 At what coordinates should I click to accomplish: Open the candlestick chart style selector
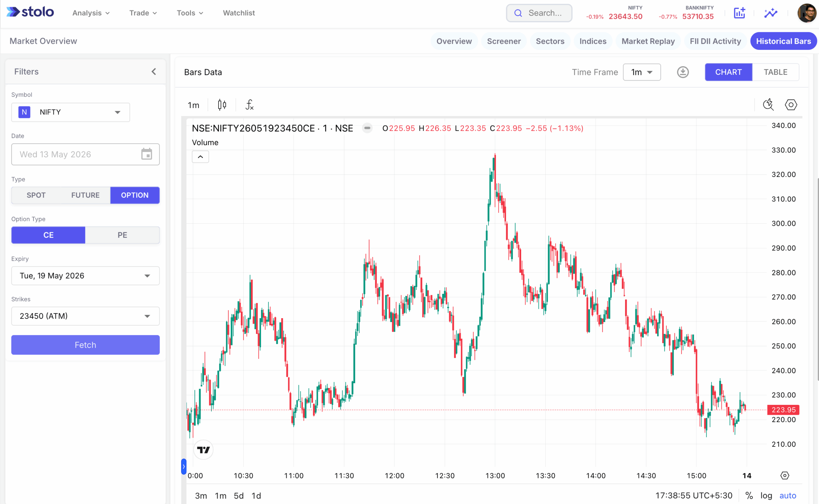pyautogui.click(x=222, y=105)
